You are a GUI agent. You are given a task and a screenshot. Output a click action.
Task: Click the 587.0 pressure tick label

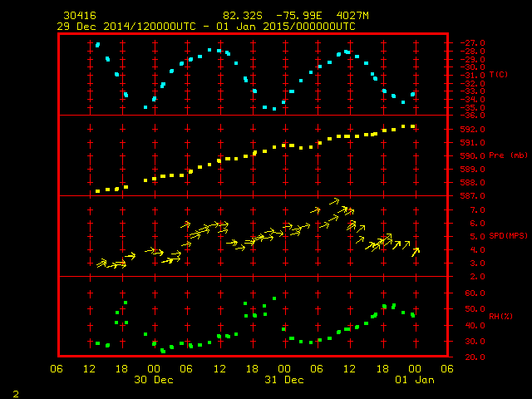pos(472,196)
